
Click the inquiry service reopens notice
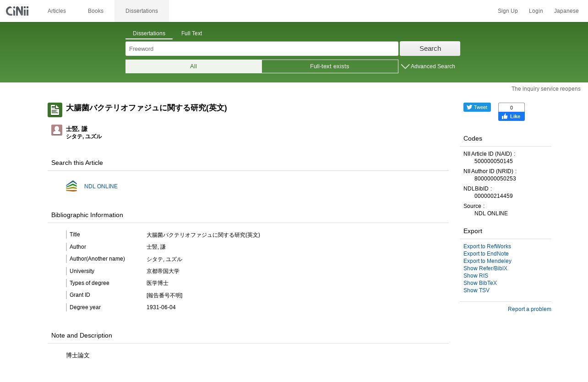click(x=546, y=89)
